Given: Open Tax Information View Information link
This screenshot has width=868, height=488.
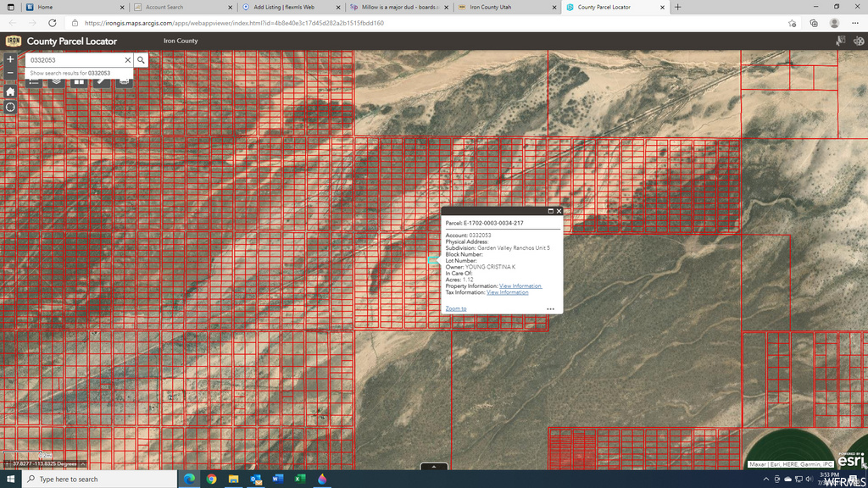Looking at the screenshot, I should point(507,292).
